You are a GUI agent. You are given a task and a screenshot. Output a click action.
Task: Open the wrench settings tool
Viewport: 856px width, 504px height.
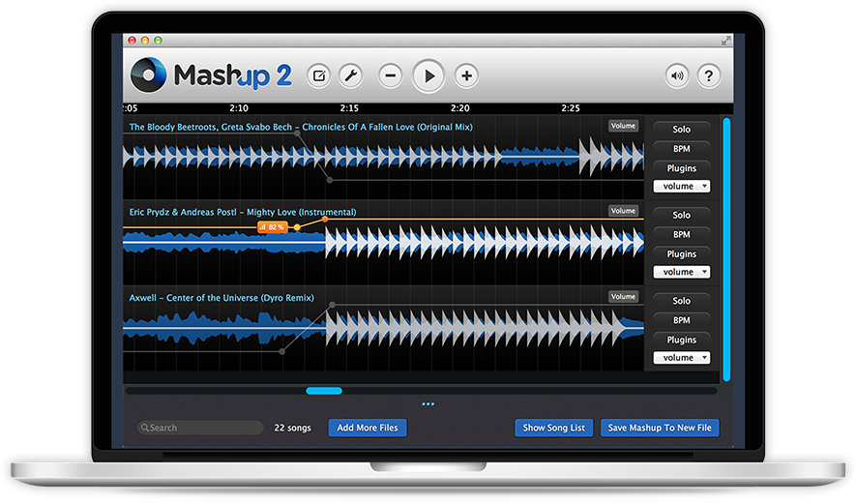(x=351, y=75)
